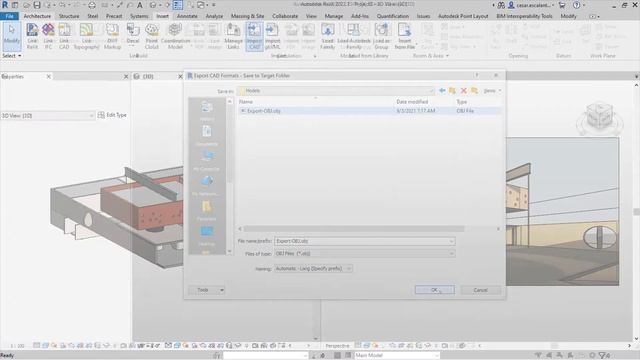640x360 pixels.
Task: Click the Save quick access toolbar icon
Action: [37, 5]
